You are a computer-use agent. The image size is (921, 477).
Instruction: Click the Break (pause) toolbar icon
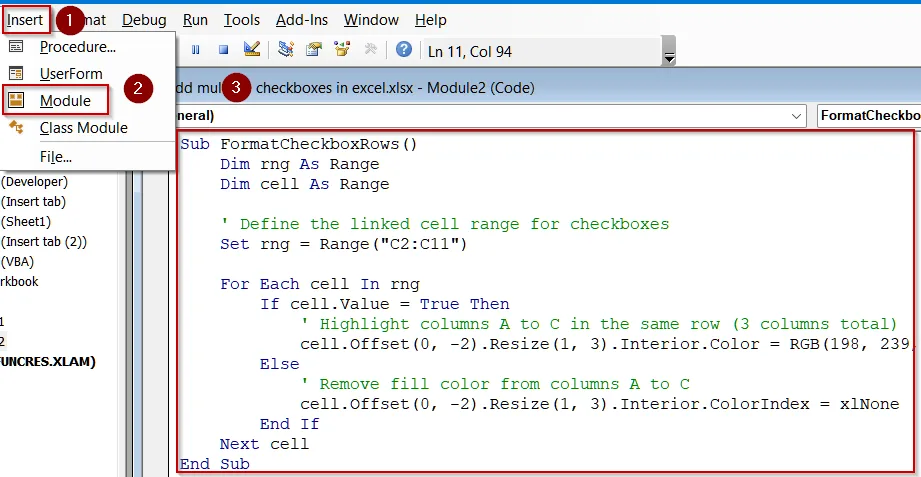point(196,51)
